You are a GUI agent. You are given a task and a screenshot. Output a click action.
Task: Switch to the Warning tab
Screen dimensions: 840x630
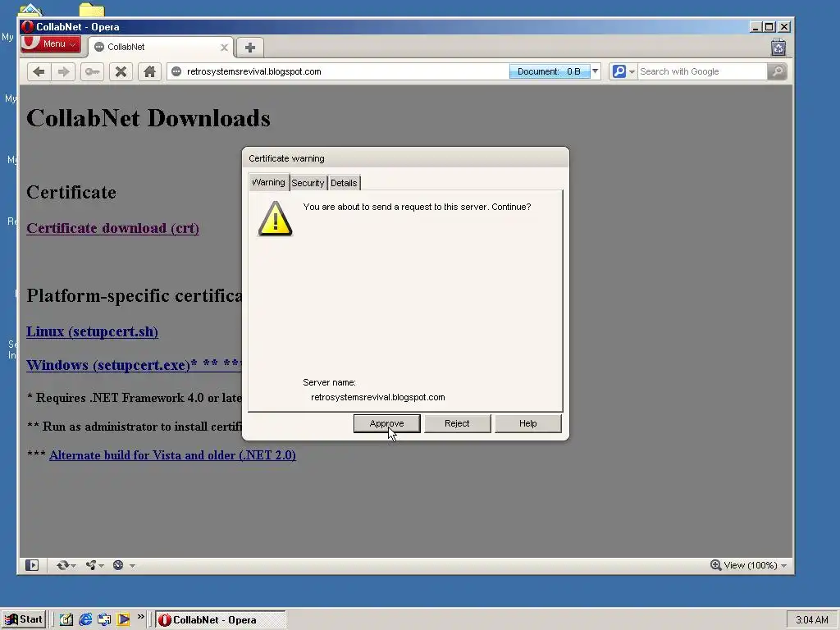pyautogui.click(x=268, y=182)
